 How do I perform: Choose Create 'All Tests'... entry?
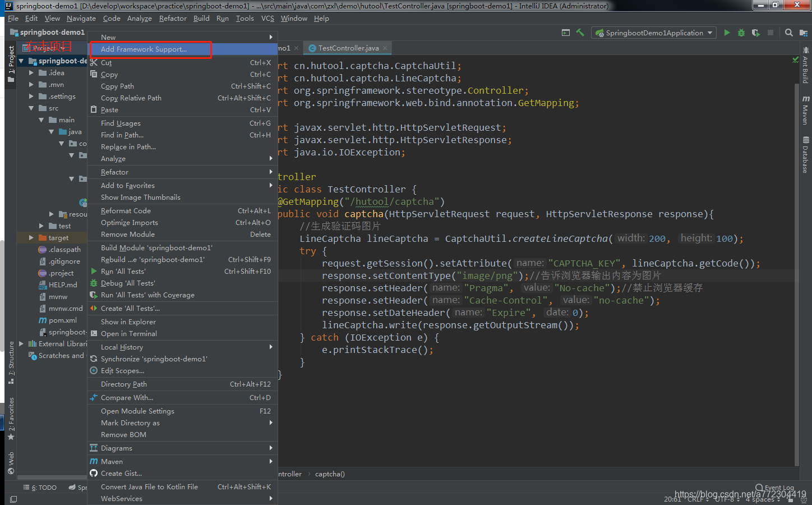click(182, 309)
